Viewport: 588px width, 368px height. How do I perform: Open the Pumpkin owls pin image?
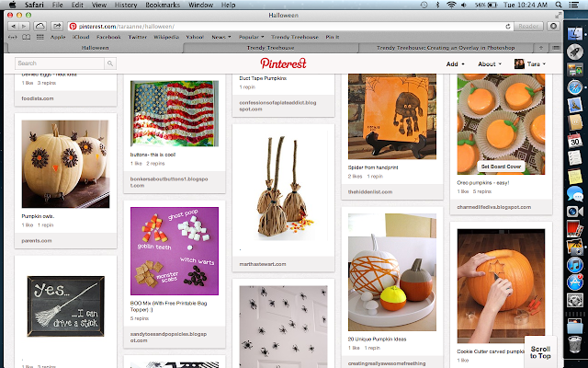click(65, 164)
